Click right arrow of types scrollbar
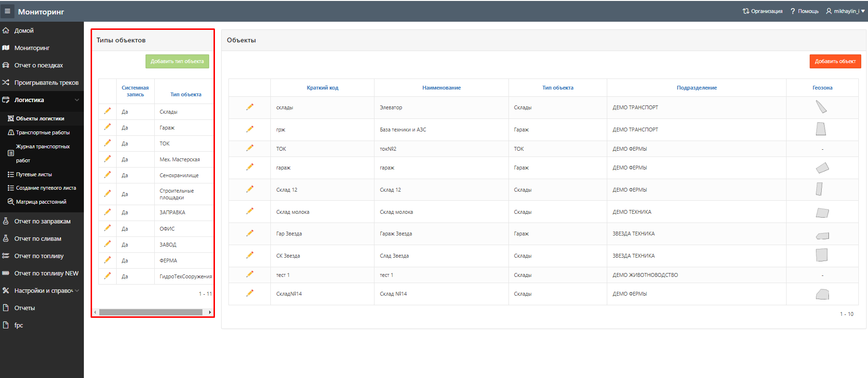The width and height of the screenshot is (868, 378). [210, 313]
